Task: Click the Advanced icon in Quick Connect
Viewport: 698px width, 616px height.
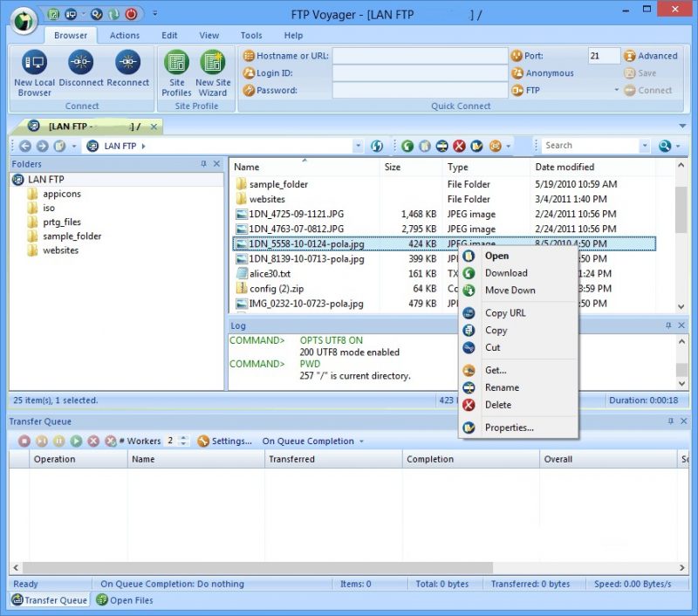Action: pos(629,56)
